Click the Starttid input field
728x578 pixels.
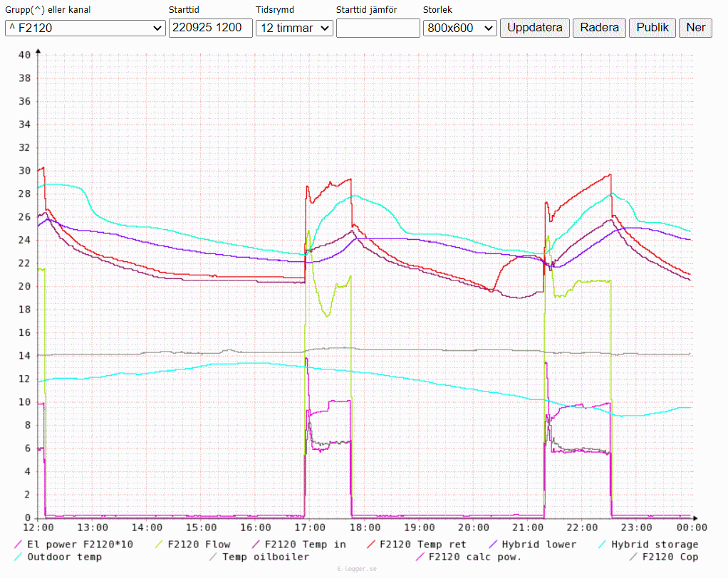(210, 28)
